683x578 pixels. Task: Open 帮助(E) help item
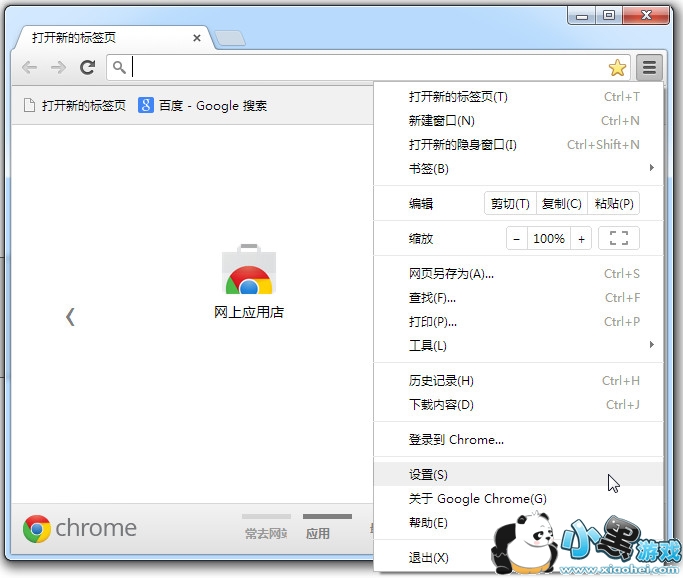click(518, 523)
